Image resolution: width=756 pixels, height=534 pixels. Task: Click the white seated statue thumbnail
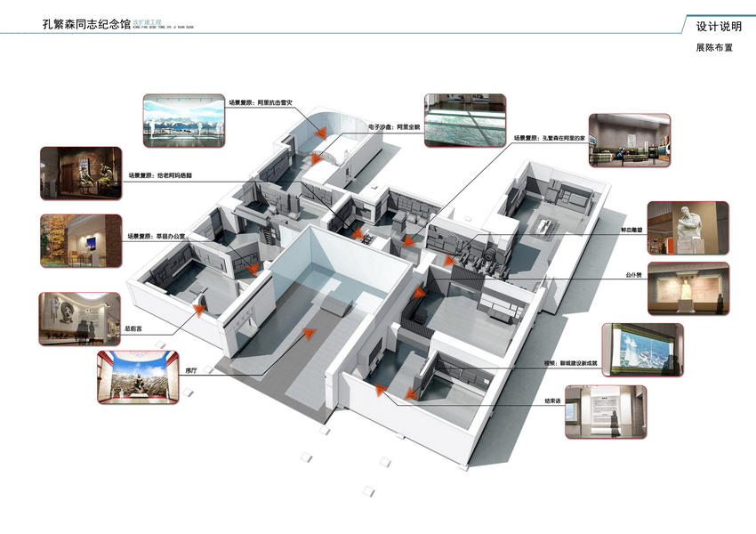(688, 228)
